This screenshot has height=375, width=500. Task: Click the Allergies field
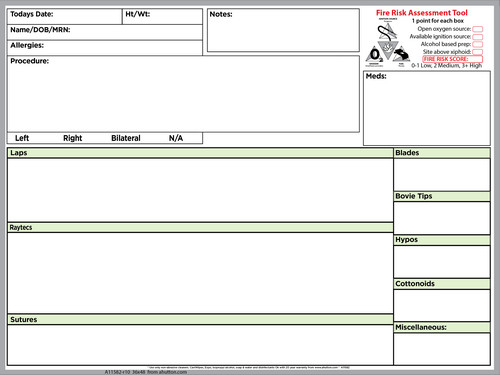tap(105, 48)
